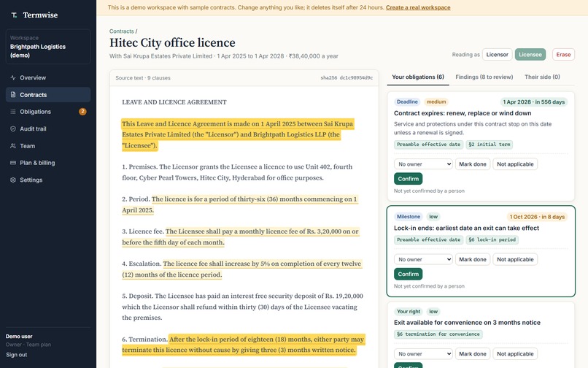Click the 1 Apr 2028 · in 556 days badge
This screenshot has width=588, height=368.
point(533,101)
